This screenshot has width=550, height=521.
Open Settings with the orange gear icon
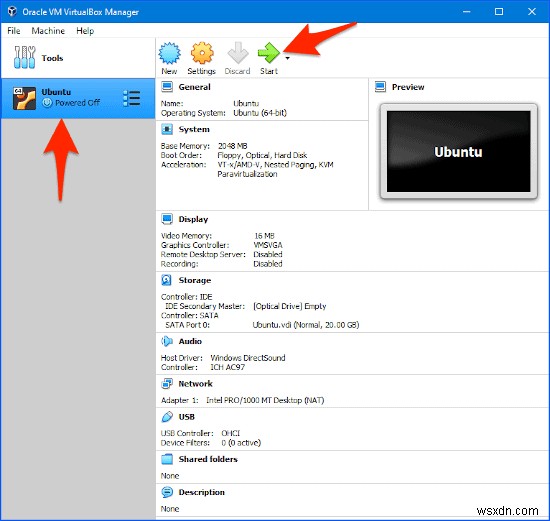(202, 53)
